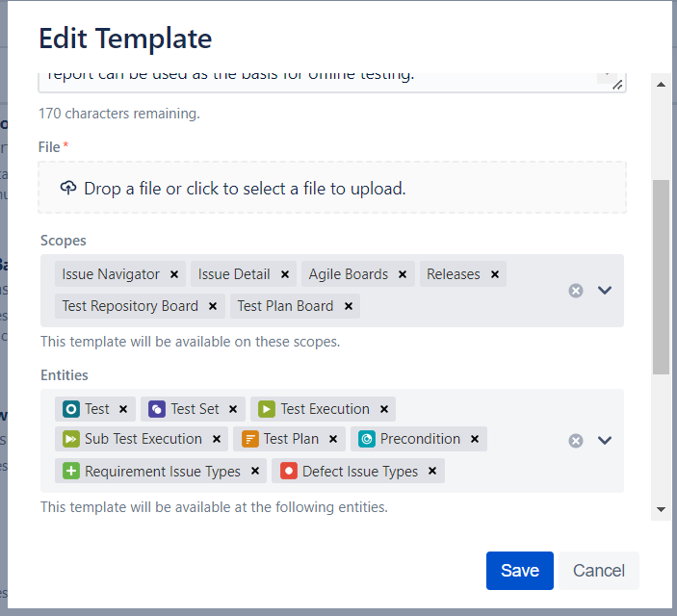
Task: Click the Test entity icon
Action: (70, 409)
